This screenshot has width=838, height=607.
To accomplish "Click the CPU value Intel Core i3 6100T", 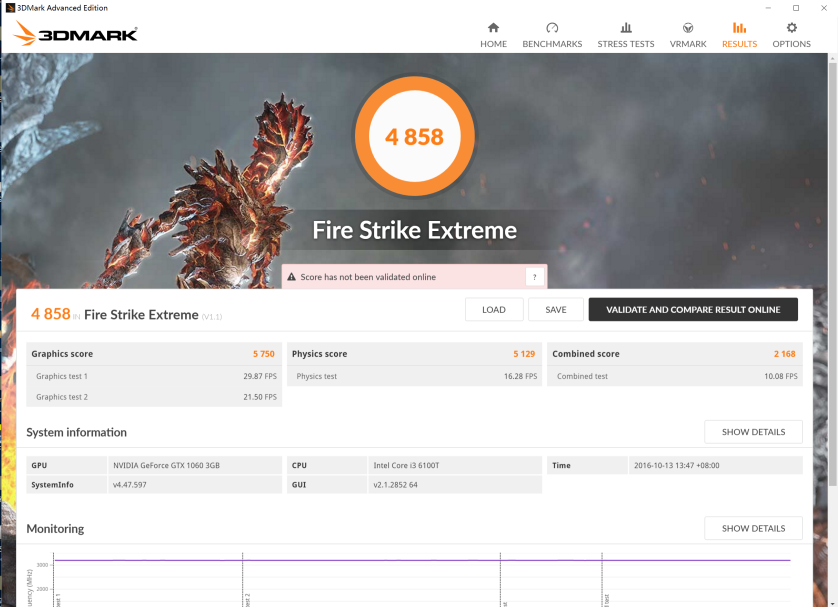I will click(x=406, y=465).
